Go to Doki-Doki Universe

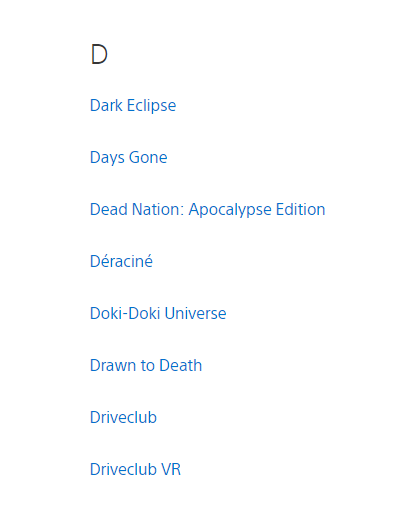click(158, 313)
